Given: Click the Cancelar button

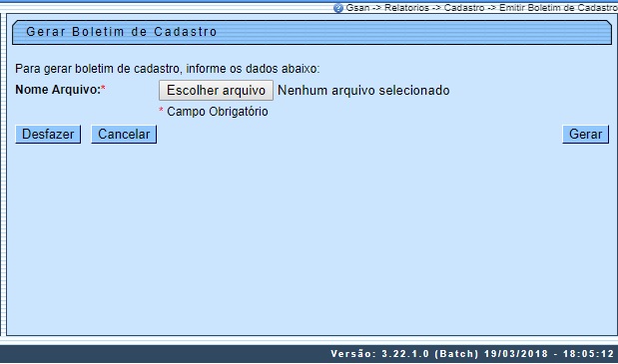Looking at the screenshot, I should click(x=124, y=135).
